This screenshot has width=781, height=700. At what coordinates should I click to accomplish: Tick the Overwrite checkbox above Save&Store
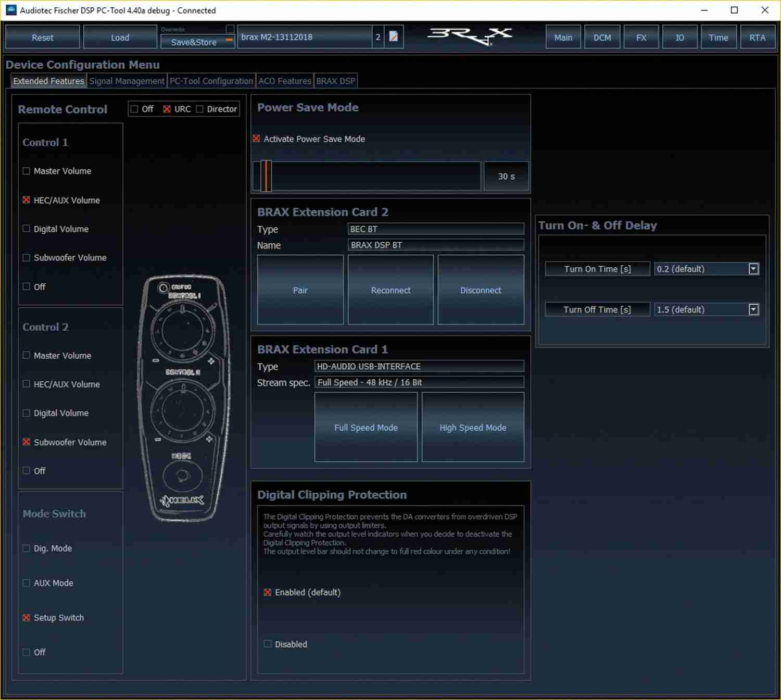(x=230, y=29)
